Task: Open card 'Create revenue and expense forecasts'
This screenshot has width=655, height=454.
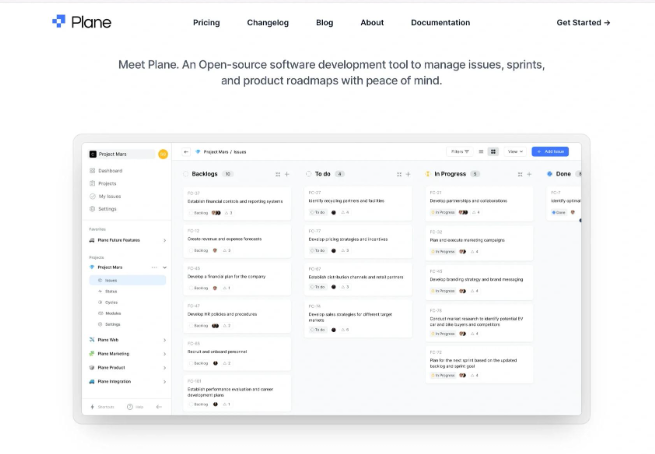Action: pos(237,241)
